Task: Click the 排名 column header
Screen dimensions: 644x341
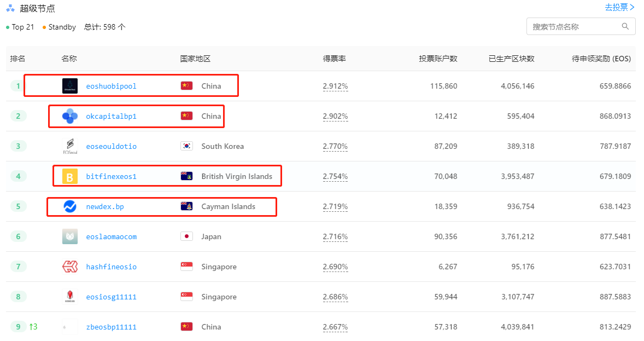Action: coord(17,59)
